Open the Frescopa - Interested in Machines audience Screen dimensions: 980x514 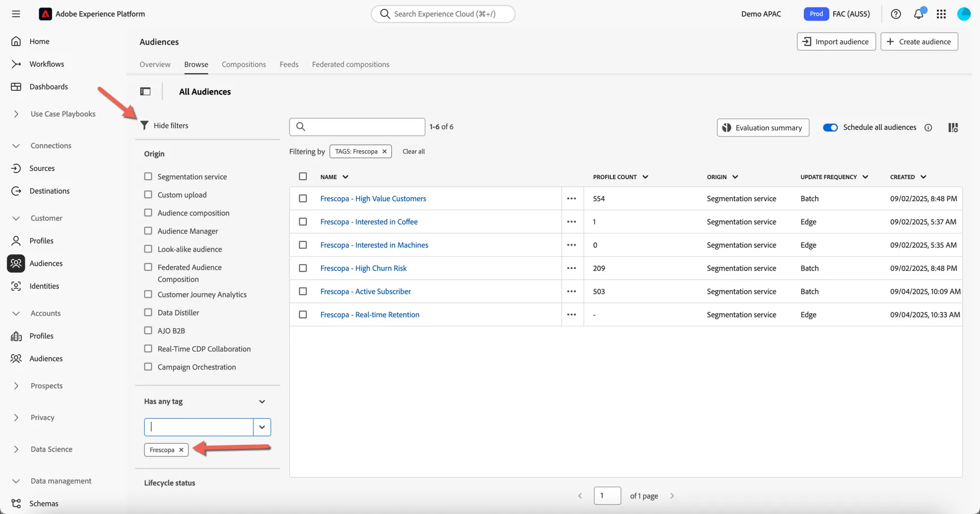coord(374,245)
